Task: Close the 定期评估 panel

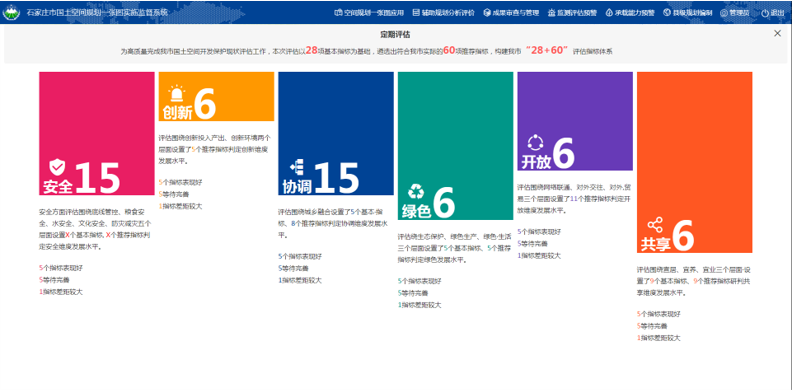Action: [x=777, y=33]
